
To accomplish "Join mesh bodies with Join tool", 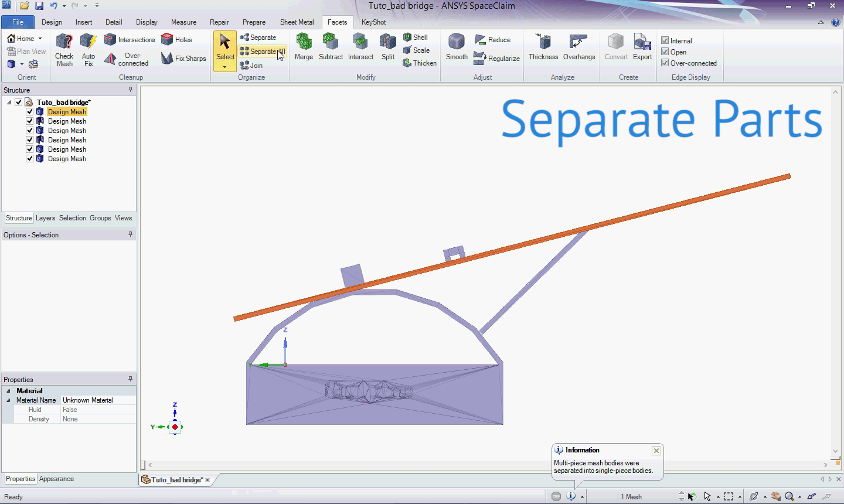I will 251,65.
